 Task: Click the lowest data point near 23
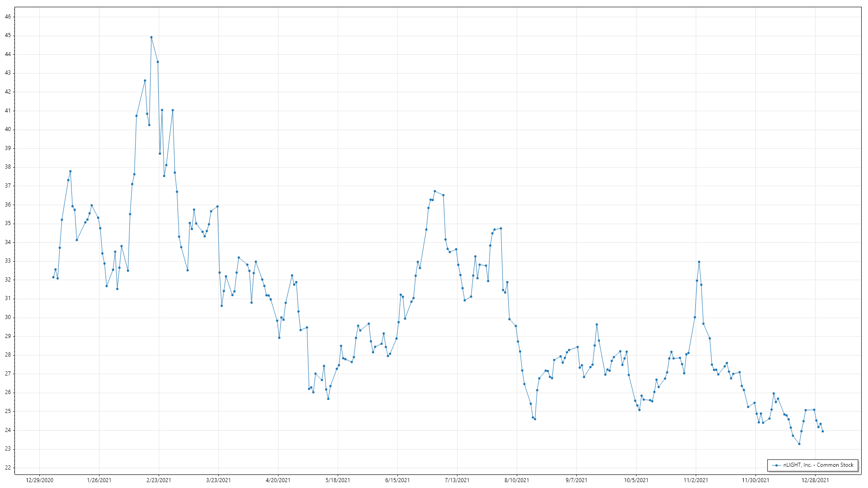point(799,444)
